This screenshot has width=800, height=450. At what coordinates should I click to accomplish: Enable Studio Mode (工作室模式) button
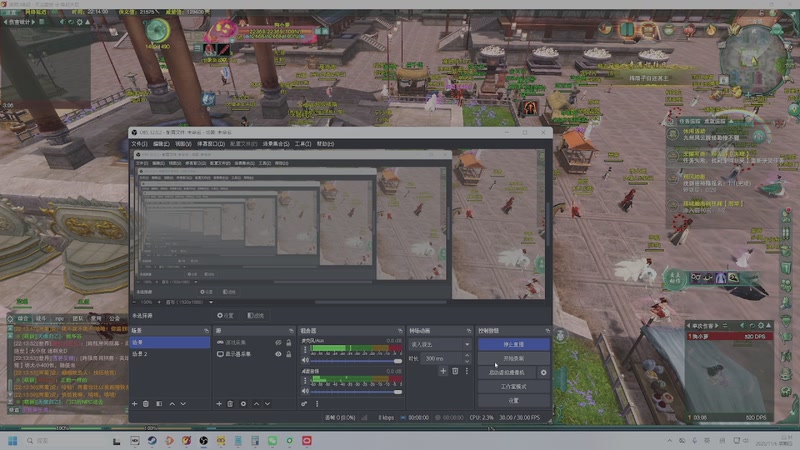point(514,386)
